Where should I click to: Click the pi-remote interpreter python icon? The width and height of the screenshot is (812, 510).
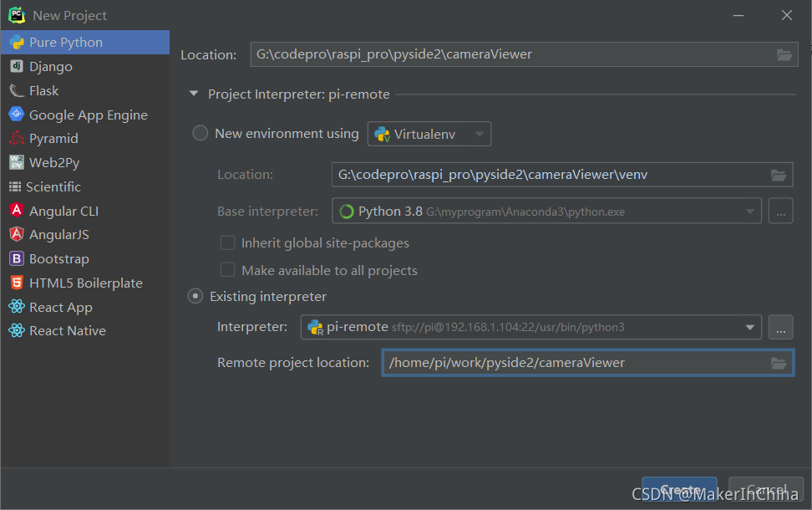tap(316, 327)
